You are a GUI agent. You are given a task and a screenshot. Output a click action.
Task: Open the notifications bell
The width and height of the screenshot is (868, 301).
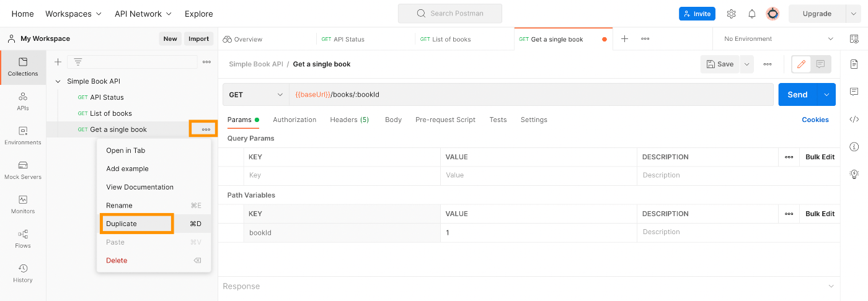click(x=751, y=14)
